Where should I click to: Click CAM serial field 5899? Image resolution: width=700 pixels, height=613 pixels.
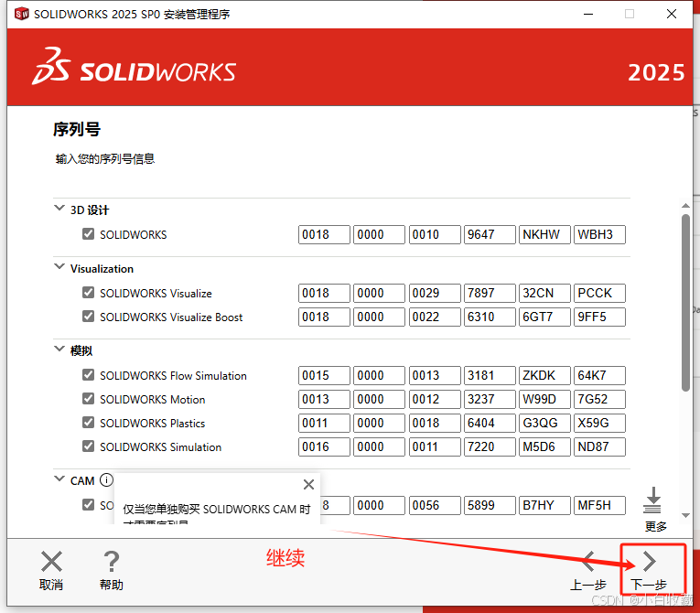490,505
